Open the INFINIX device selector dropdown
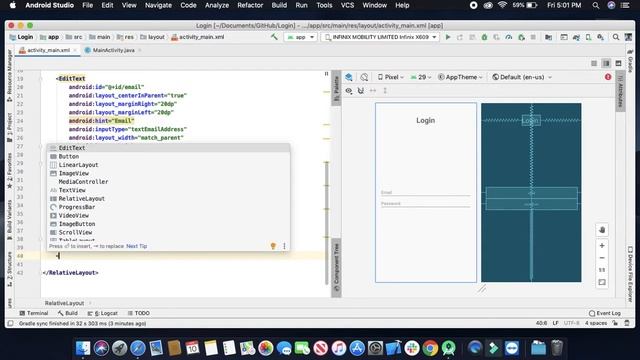 click(380, 37)
